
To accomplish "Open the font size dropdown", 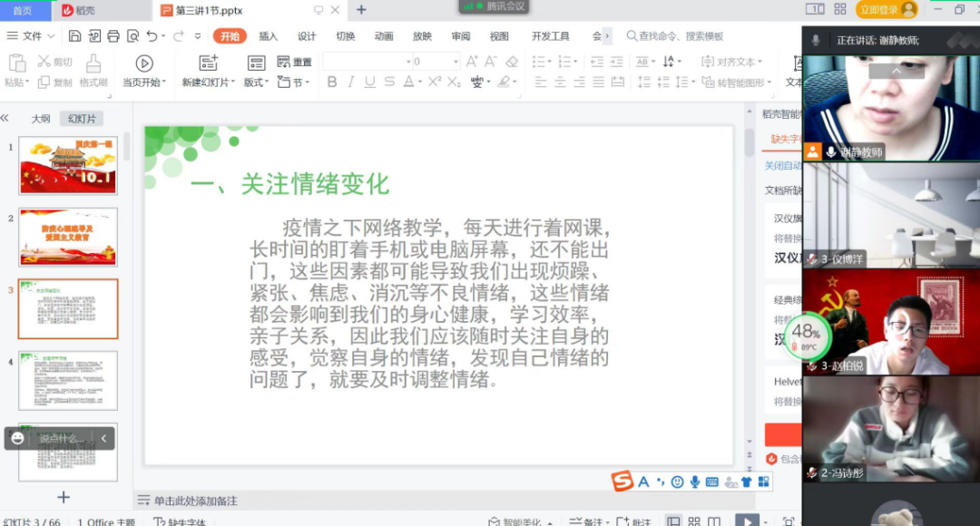I will [456, 62].
